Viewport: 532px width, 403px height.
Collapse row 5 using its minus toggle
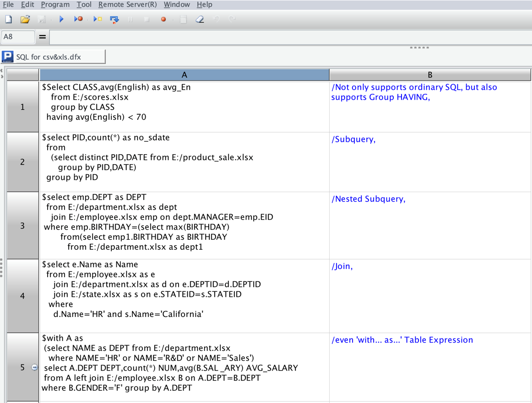pos(35,367)
